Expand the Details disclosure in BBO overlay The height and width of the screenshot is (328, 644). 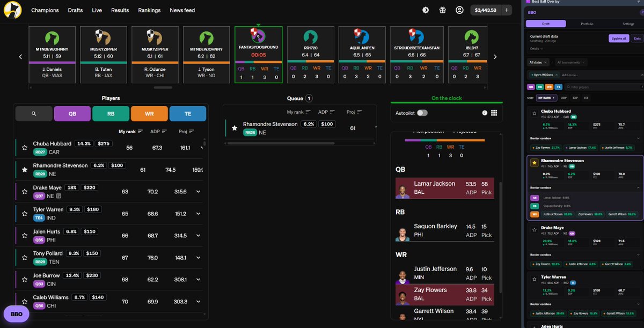[x=537, y=48]
